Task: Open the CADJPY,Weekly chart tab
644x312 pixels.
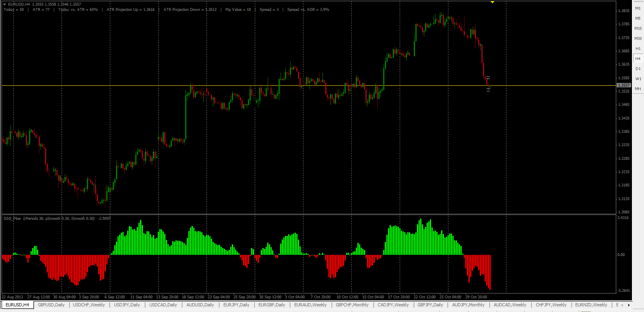Action: [x=393, y=305]
